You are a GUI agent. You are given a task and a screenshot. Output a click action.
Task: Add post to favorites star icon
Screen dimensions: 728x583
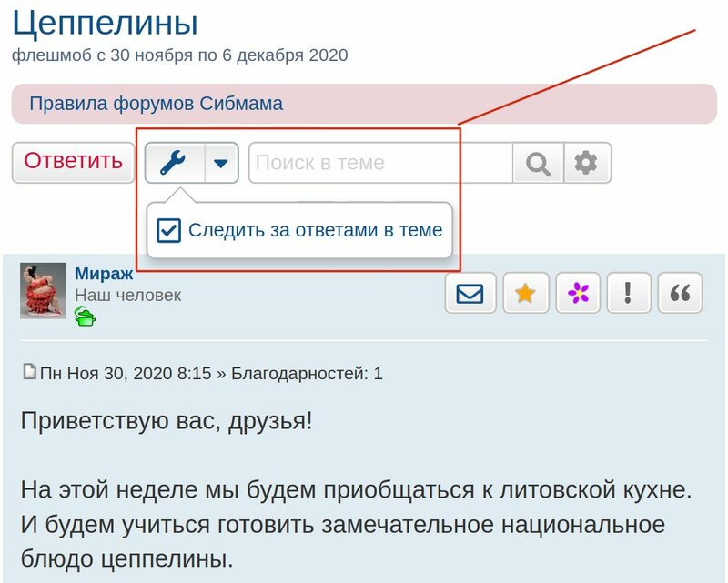pyautogui.click(x=526, y=294)
